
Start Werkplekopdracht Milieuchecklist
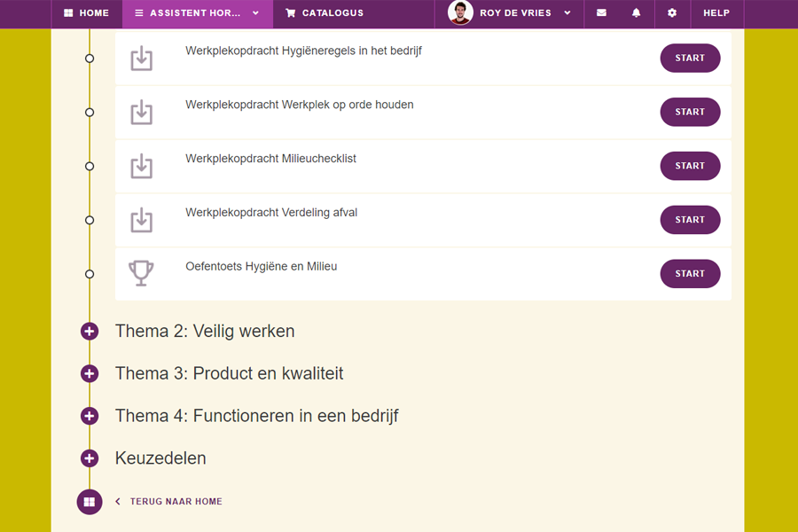690,166
